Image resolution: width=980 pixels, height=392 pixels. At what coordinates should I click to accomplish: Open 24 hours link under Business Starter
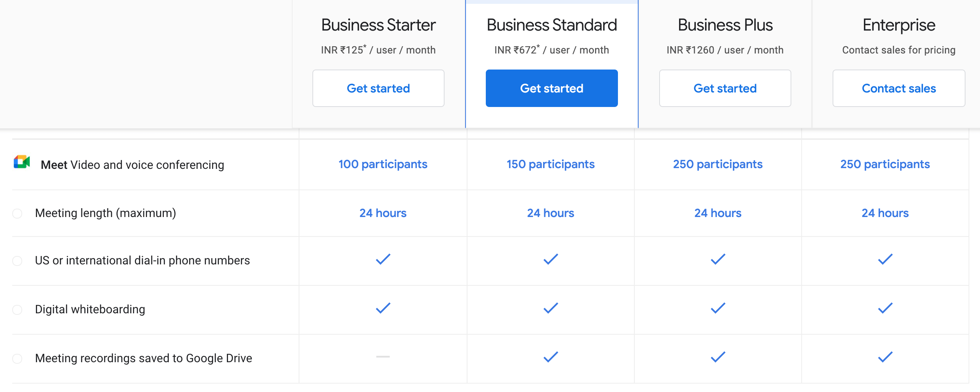point(383,213)
